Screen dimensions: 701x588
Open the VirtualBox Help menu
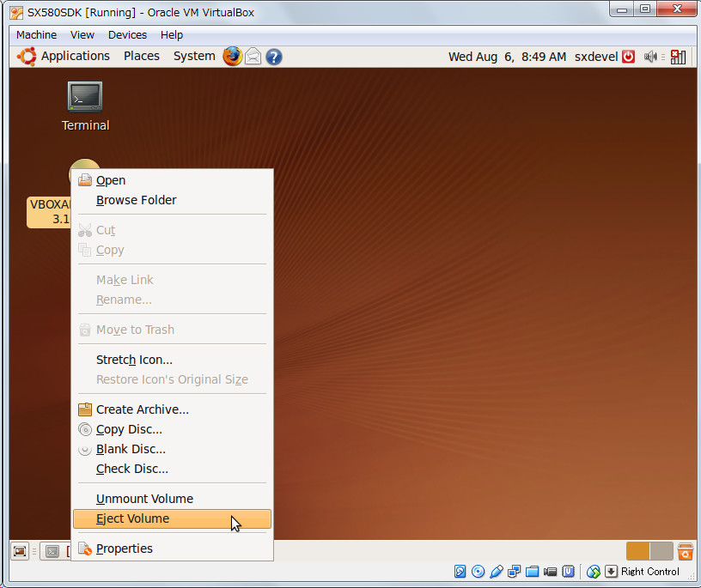(x=172, y=35)
